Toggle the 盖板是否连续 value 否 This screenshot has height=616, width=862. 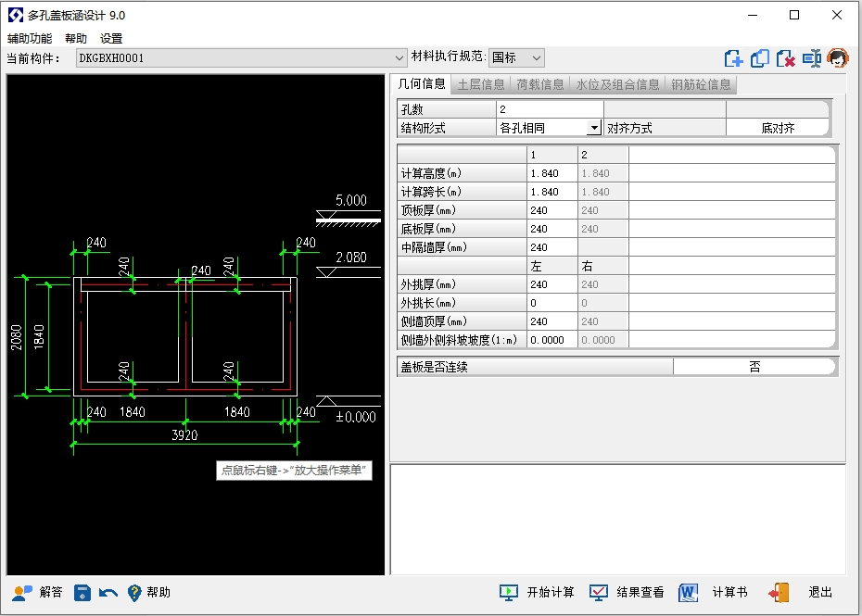pos(754,367)
